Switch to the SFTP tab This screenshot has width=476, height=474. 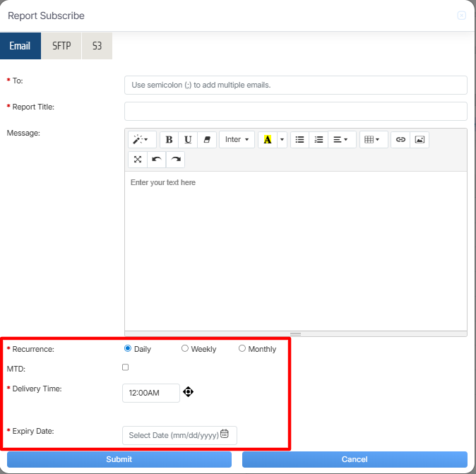pos(61,46)
